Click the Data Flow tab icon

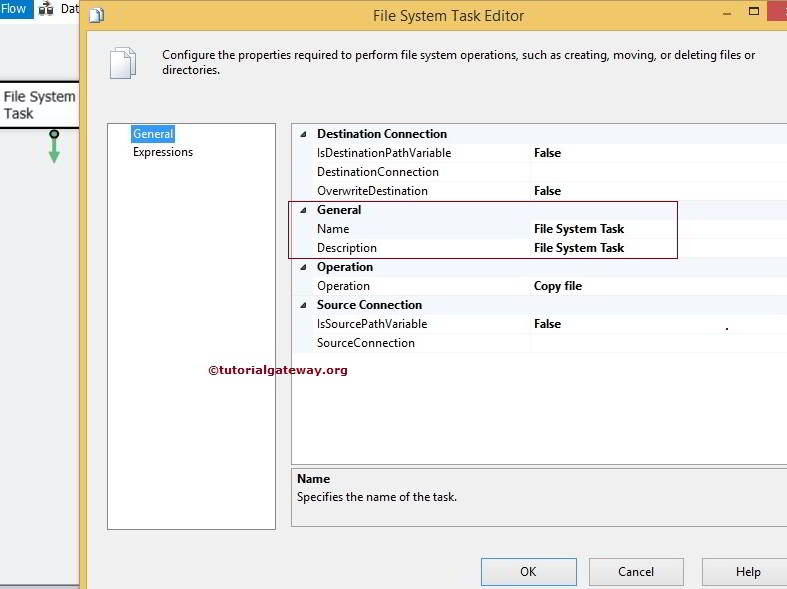46,9
